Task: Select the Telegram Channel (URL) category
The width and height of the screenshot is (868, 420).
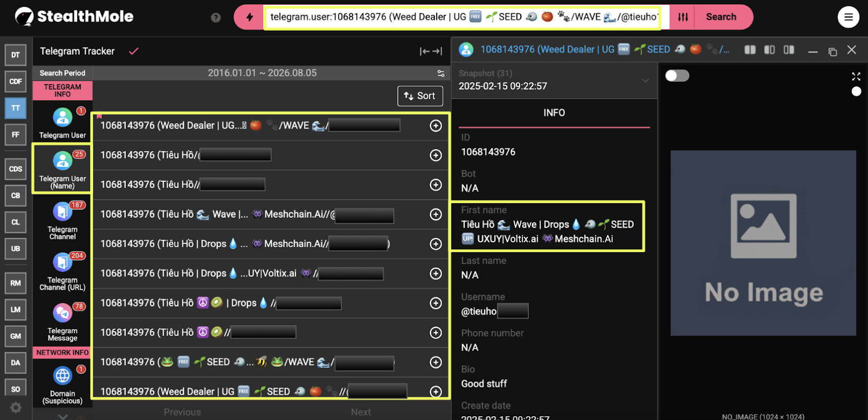Action: point(62,271)
